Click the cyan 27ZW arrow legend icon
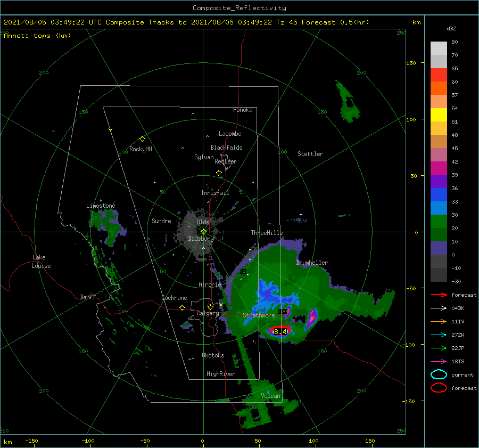The width and height of the screenshot is (479, 448). click(x=439, y=335)
